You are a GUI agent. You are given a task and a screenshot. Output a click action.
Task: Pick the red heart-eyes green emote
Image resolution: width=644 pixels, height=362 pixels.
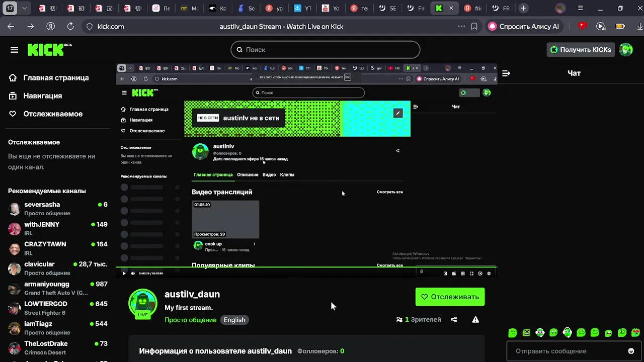click(635, 333)
